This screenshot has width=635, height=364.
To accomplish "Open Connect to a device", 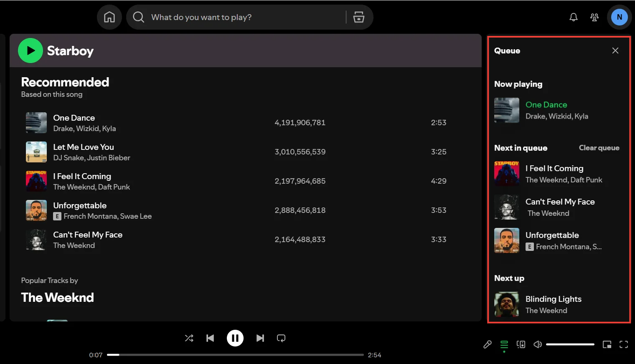I will click(521, 344).
